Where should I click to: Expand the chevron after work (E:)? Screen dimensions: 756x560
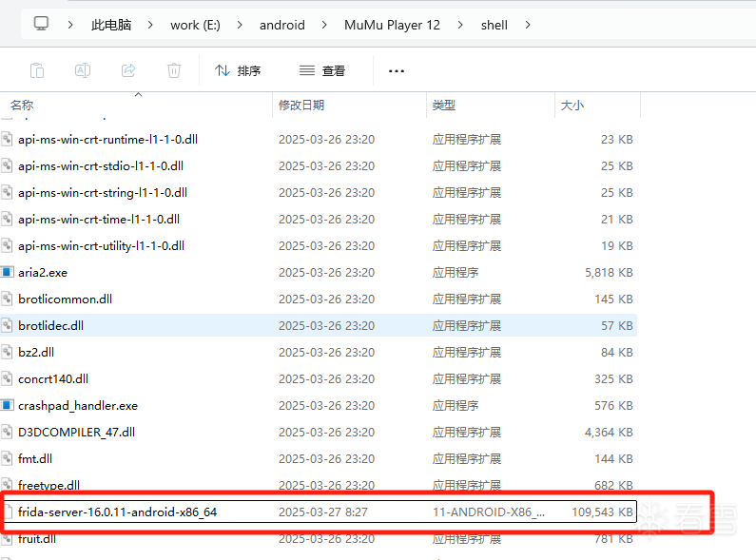[x=240, y=25]
